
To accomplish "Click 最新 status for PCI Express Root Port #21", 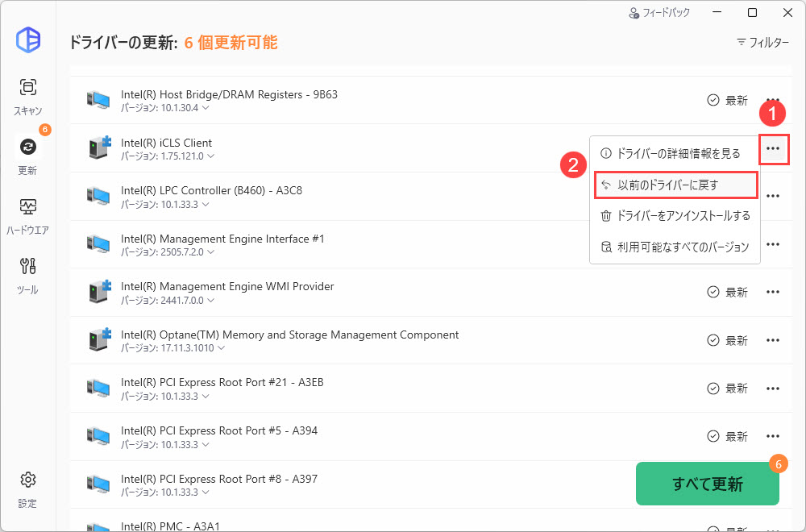I will pos(727,388).
